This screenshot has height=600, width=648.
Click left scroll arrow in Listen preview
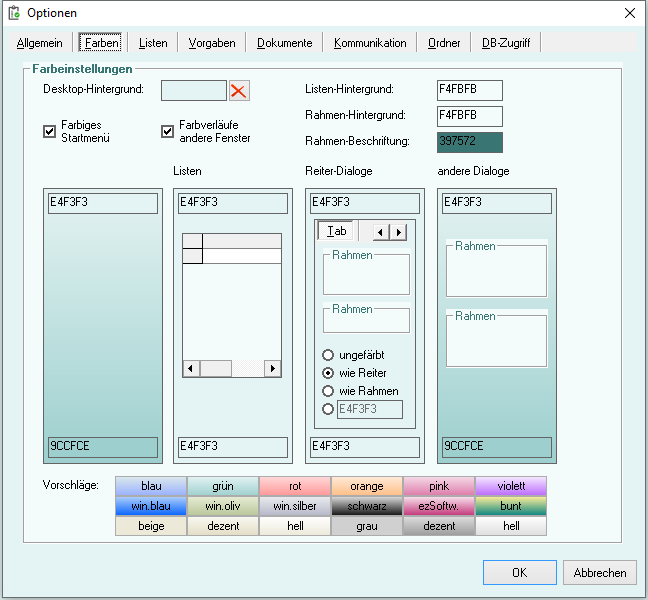[x=191, y=368]
